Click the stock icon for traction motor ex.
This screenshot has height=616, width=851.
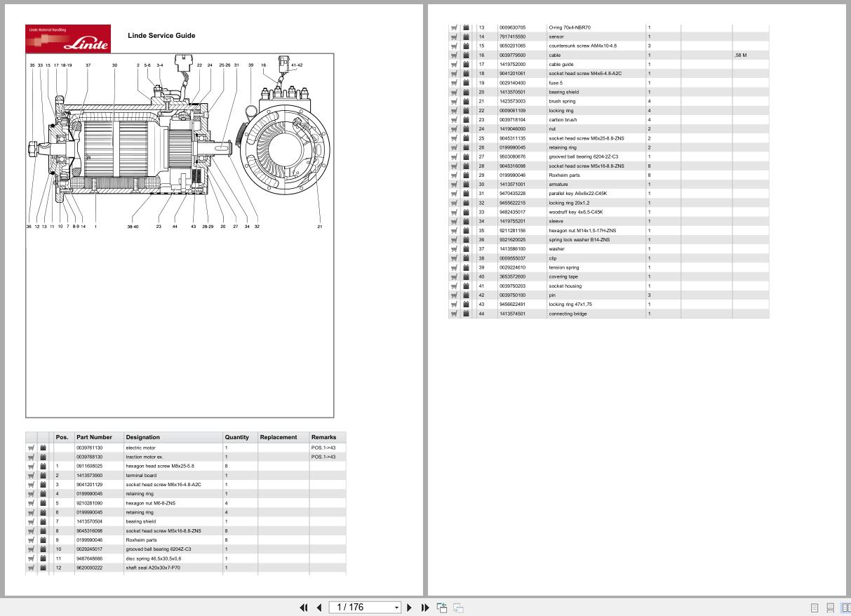(43, 457)
